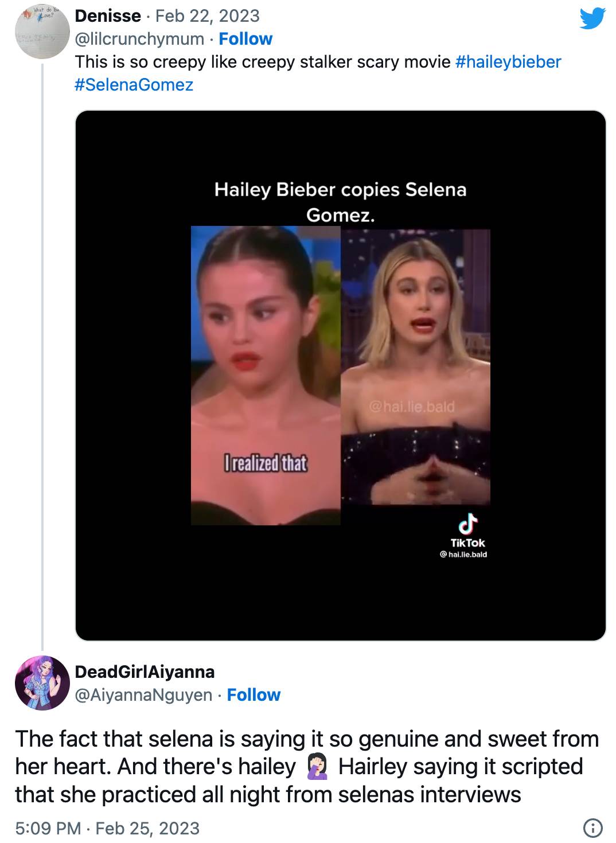The height and width of the screenshot is (843, 616).
Task: Play the Hailey Bieber copies Selena video
Action: tap(341, 375)
